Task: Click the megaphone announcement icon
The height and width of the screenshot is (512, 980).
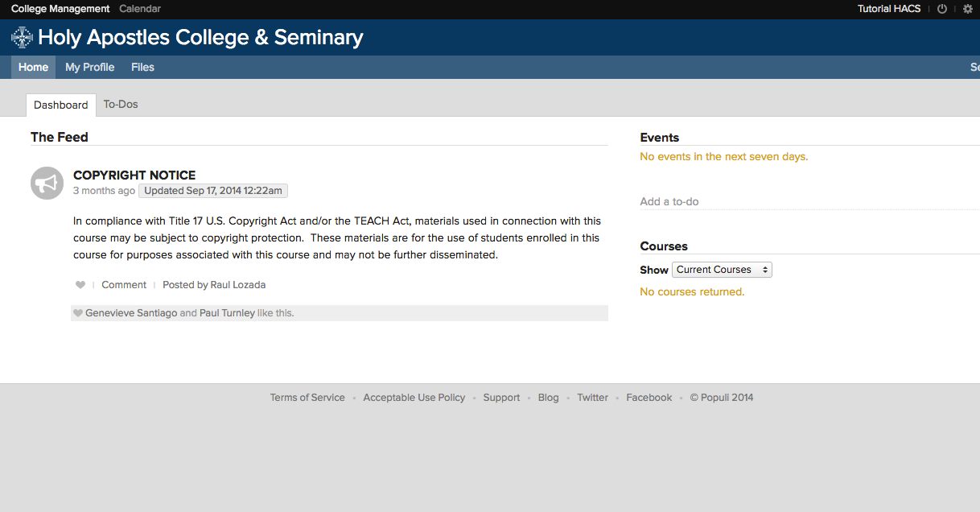Action: 47,183
